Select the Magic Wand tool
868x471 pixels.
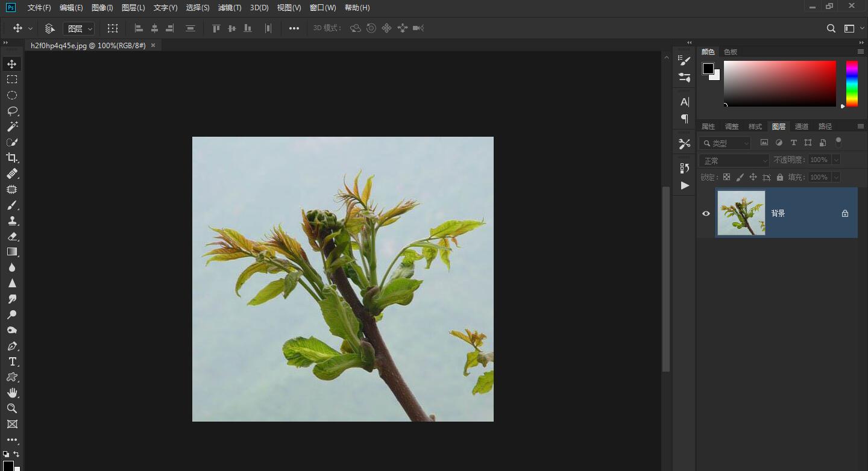click(x=12, y=126)
